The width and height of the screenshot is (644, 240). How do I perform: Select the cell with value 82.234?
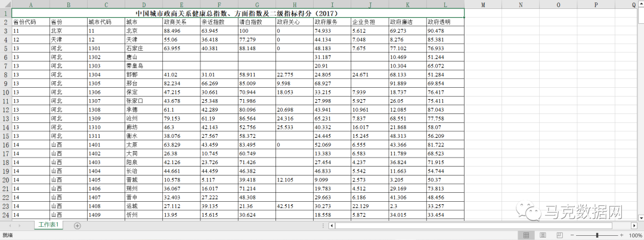point(181,84)
